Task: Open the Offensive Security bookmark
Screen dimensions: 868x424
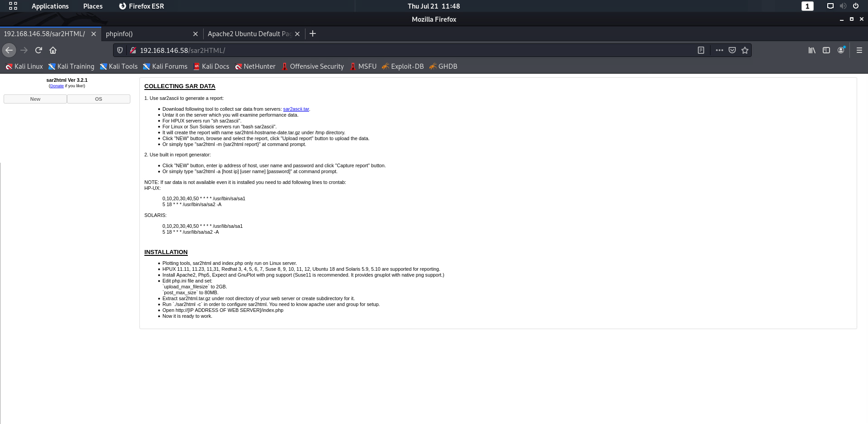Action: coord(312,66)
